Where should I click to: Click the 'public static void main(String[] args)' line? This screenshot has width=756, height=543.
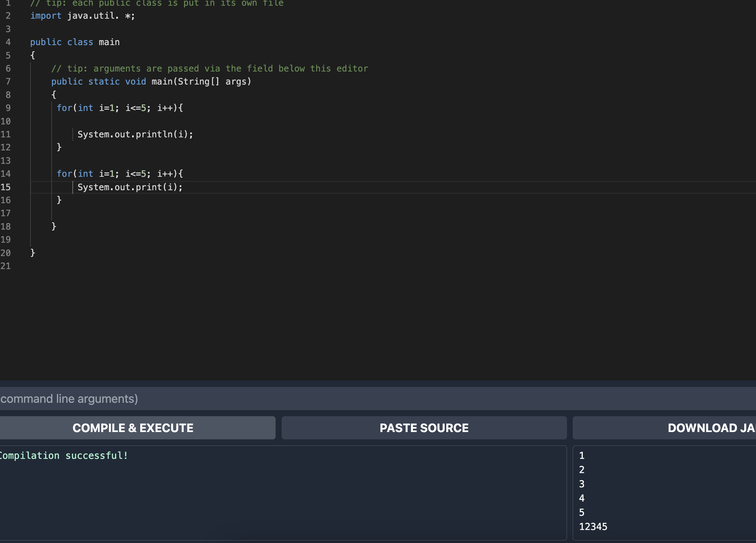coord(151,82)
